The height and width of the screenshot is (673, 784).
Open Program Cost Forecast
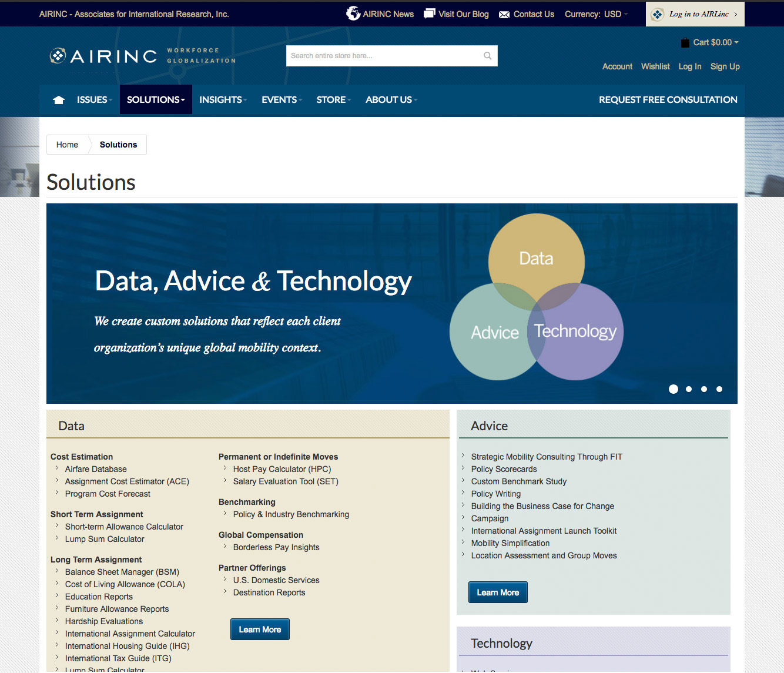(108, 494)
